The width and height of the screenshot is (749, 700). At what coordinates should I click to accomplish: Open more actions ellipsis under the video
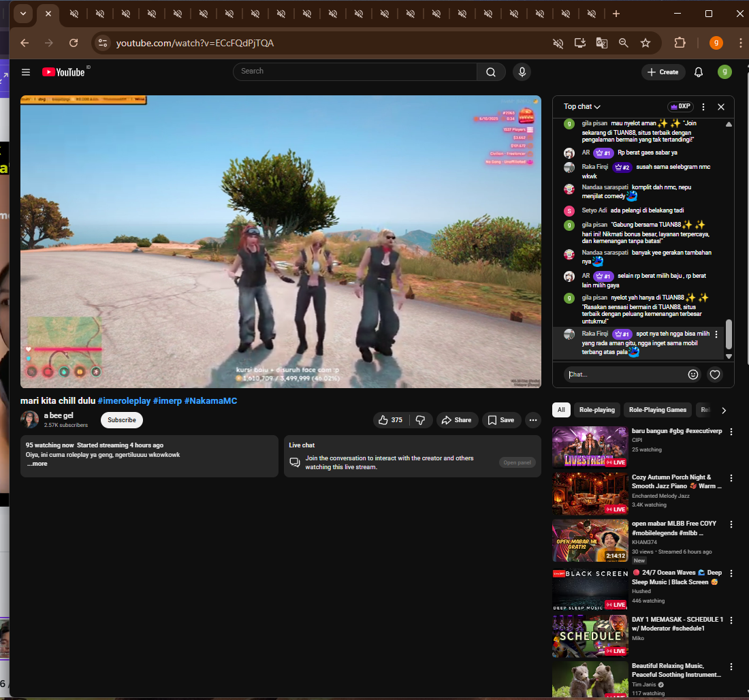[x=533, y=420]
